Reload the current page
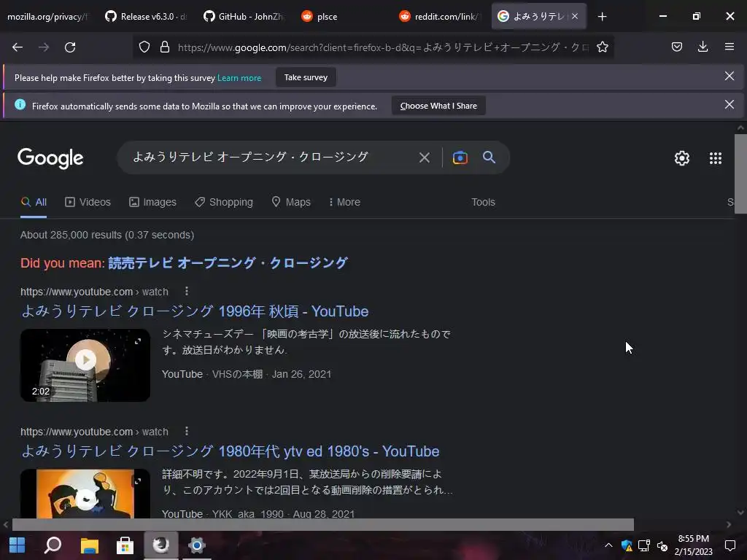This screenshot has height=560, width=747. (x=70, y=47)
